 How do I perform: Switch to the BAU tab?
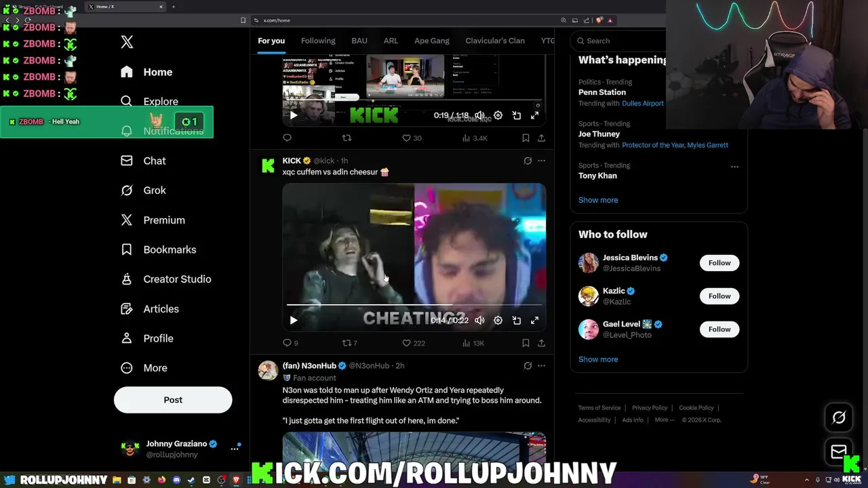[x=359, y=41]
